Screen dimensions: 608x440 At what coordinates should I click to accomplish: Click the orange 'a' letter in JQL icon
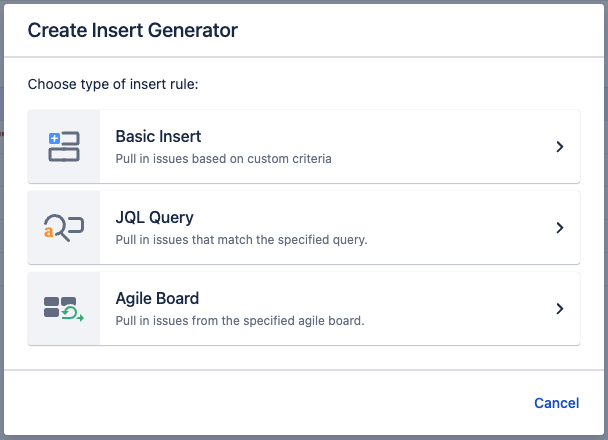click(48, 232)
